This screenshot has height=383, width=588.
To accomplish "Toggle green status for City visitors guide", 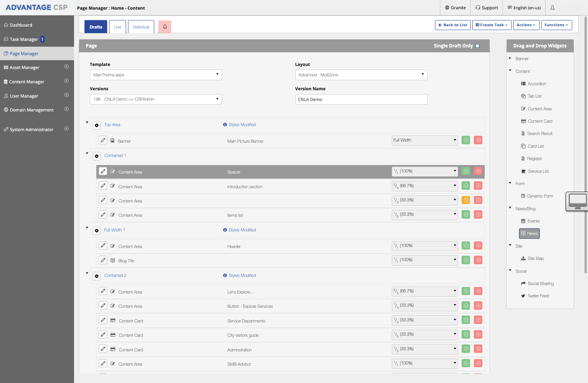I will click(466, 334).
